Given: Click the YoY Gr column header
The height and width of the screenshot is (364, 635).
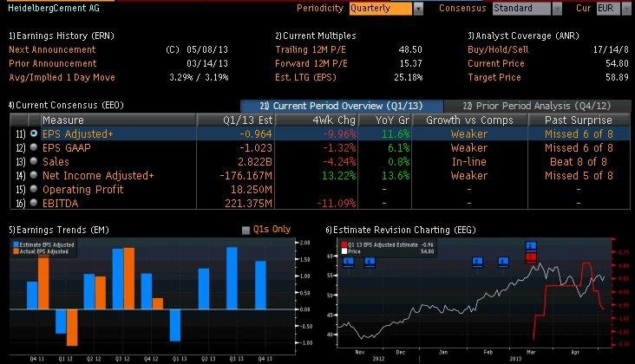Looking at the screenshot, I should (x=385, y=120).
